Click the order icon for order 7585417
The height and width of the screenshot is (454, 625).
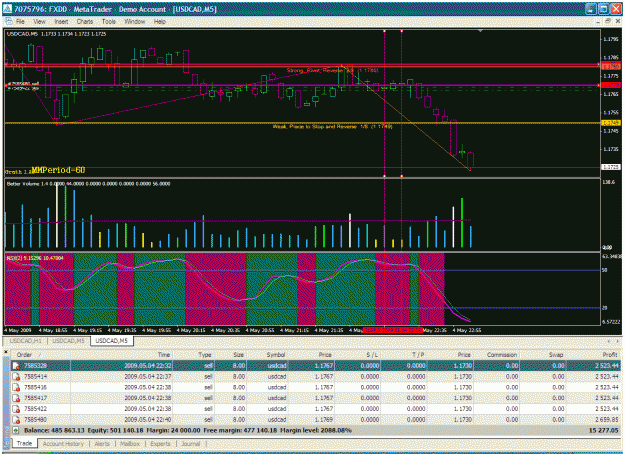[16, 398]
